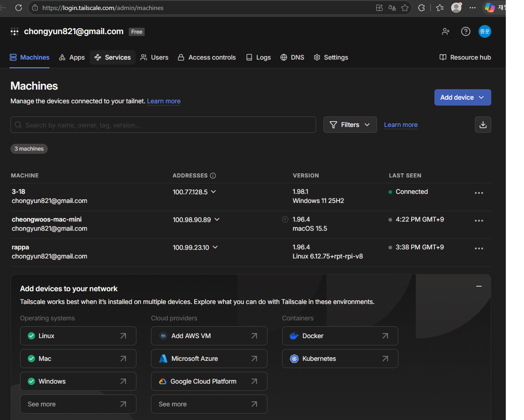
Task: Collapse the Add devices to your network panel
Action: [479, 286]
